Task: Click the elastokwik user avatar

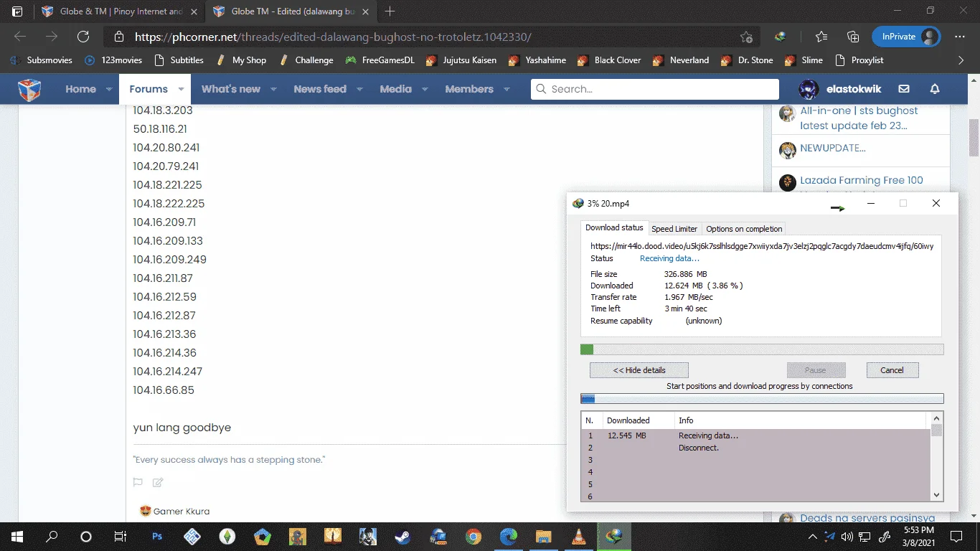Action: click(x=809, y=89)
